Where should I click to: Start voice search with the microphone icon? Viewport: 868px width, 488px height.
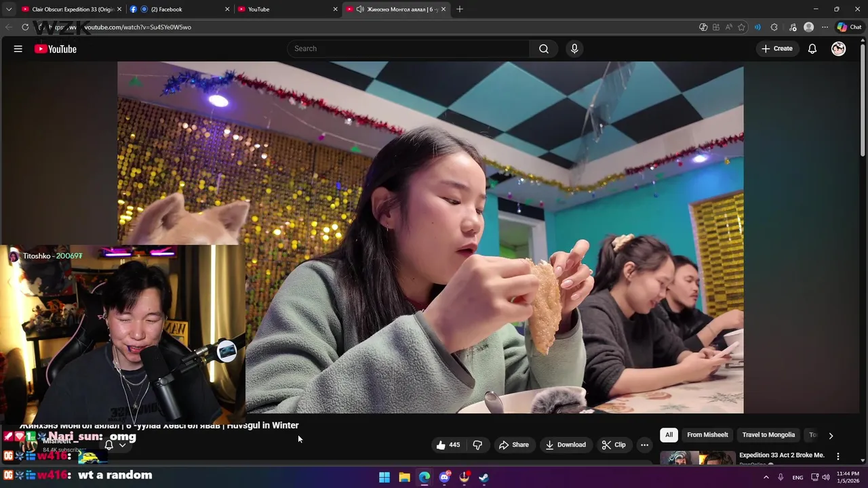(574, 49)
